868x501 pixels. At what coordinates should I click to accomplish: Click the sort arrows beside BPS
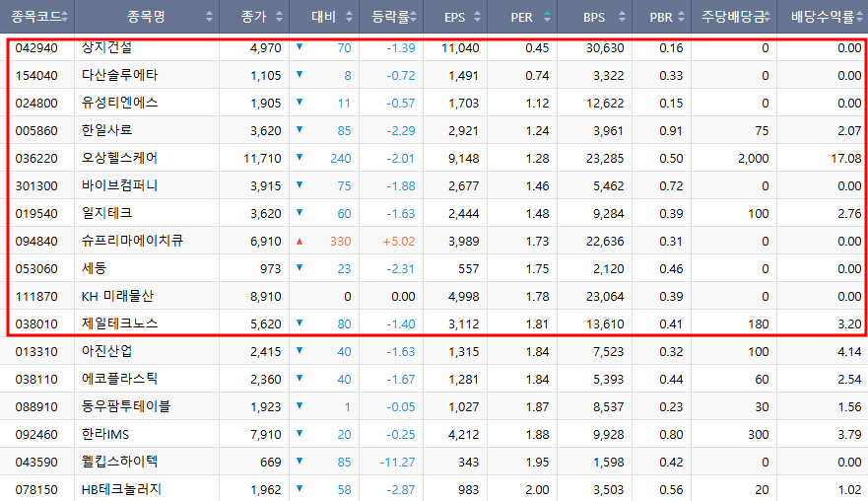pyautogui.click(x=622, y=17)
